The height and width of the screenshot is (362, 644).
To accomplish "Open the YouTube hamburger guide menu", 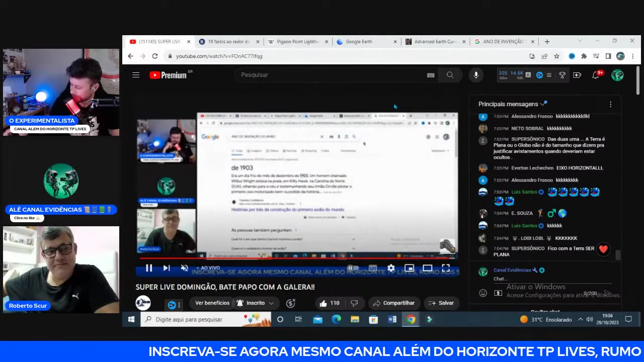I will coord(136,75).
